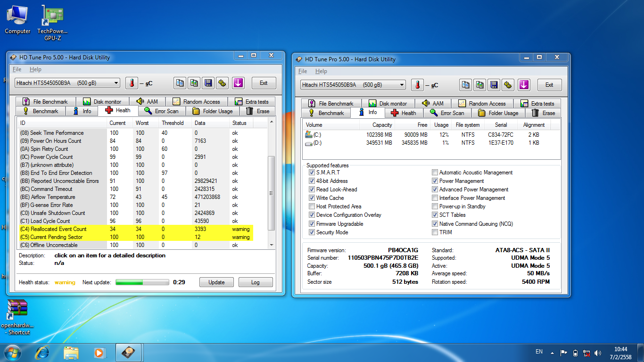Click copy text icon in right window toolbar
This screenshot has width=644, height=362.
(465, 85)
